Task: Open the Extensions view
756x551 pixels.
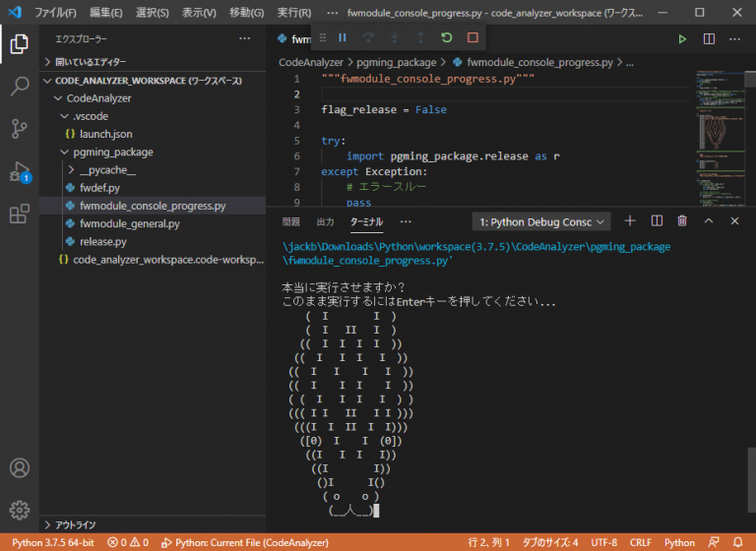Action: (19, 214)
